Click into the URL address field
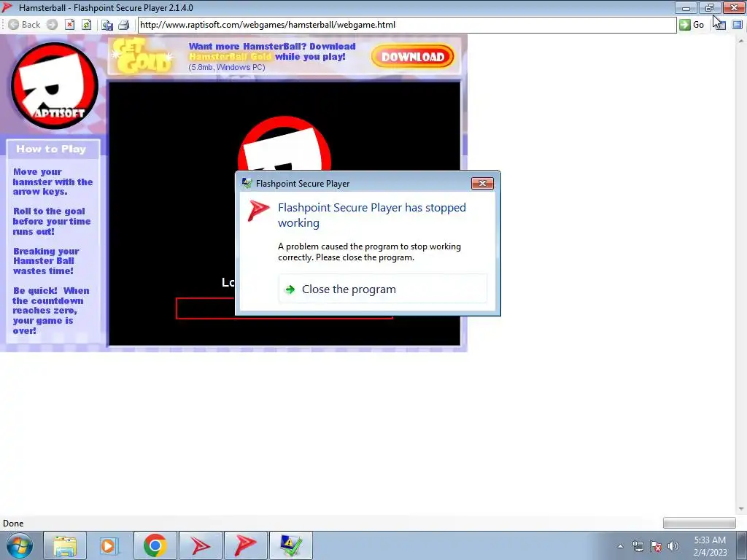The image size is (747, 560). (407, 25)
